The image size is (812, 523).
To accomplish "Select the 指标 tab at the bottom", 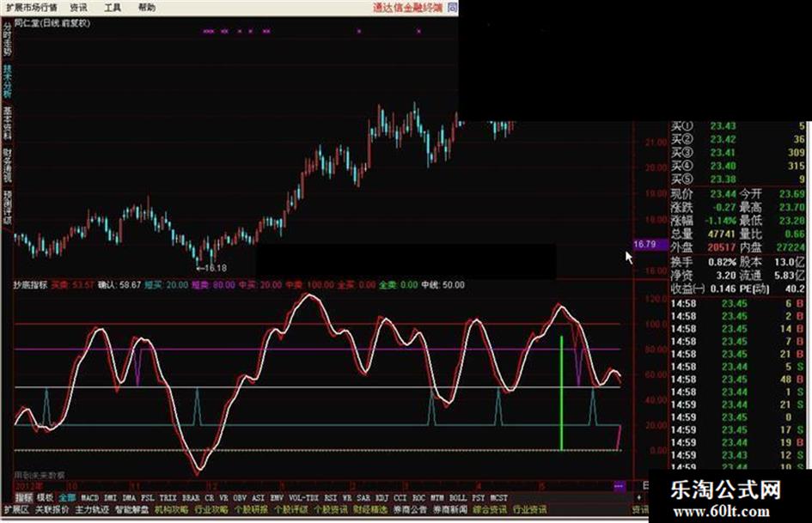I will point(24,497).
